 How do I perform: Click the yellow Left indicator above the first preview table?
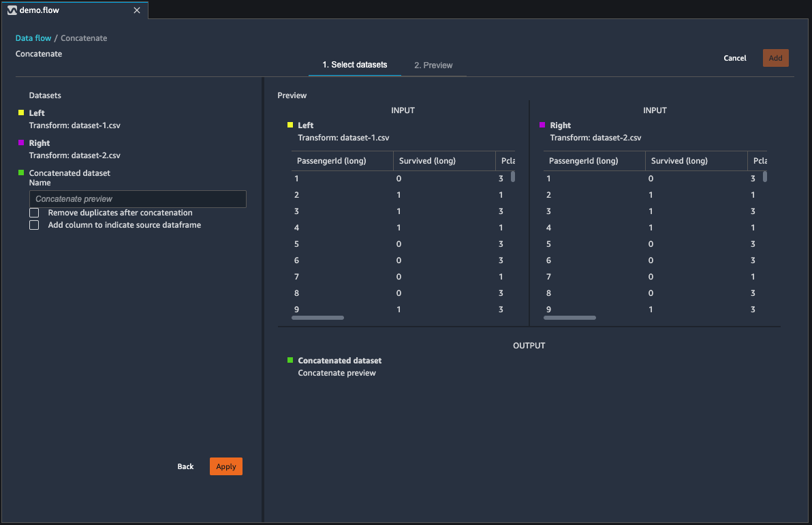[290, 125]
